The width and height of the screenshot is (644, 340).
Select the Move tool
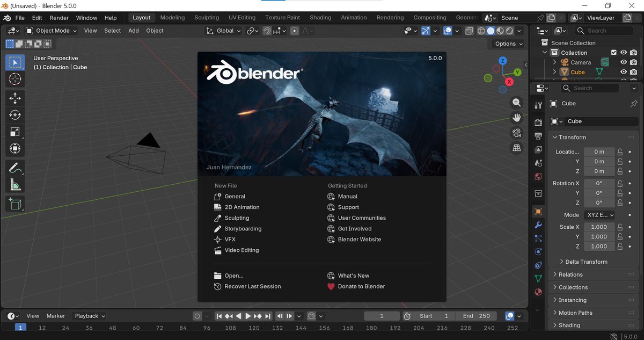coord(15,98)
